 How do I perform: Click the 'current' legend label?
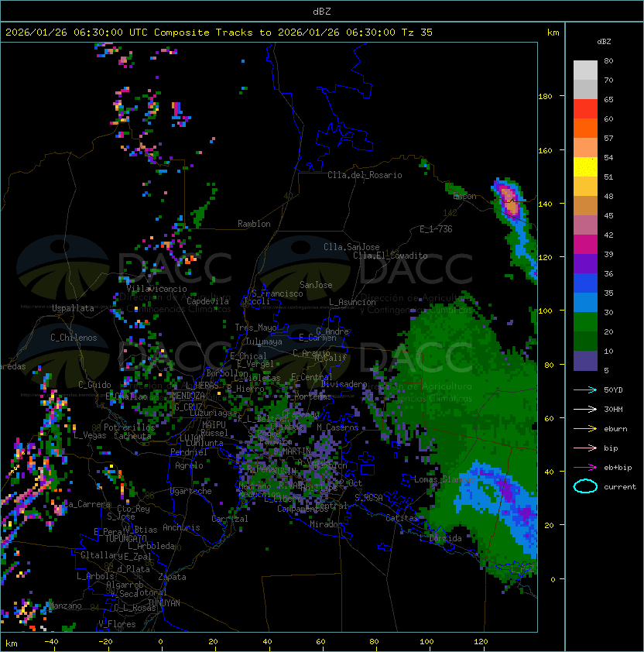point(620,487)
